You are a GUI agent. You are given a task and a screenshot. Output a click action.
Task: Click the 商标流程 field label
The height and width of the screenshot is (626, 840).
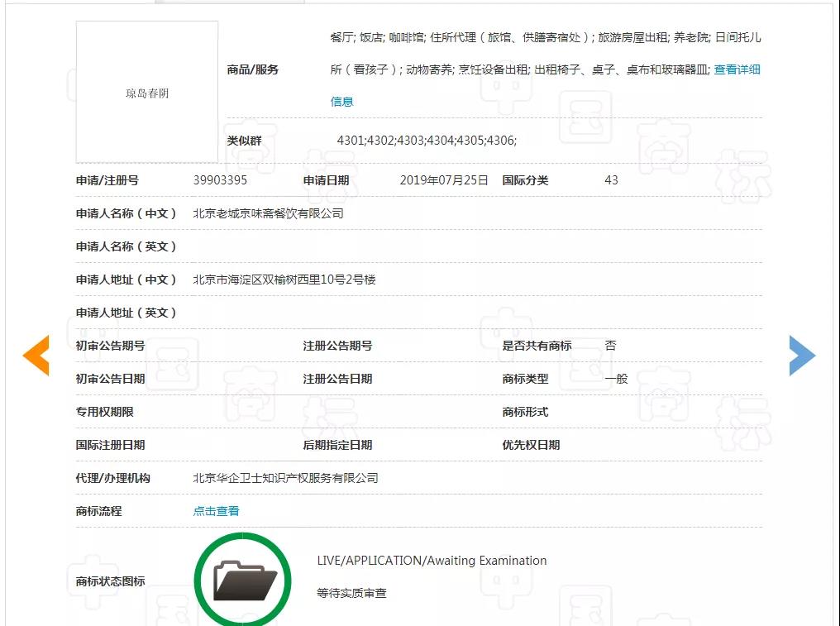(98, 511)
